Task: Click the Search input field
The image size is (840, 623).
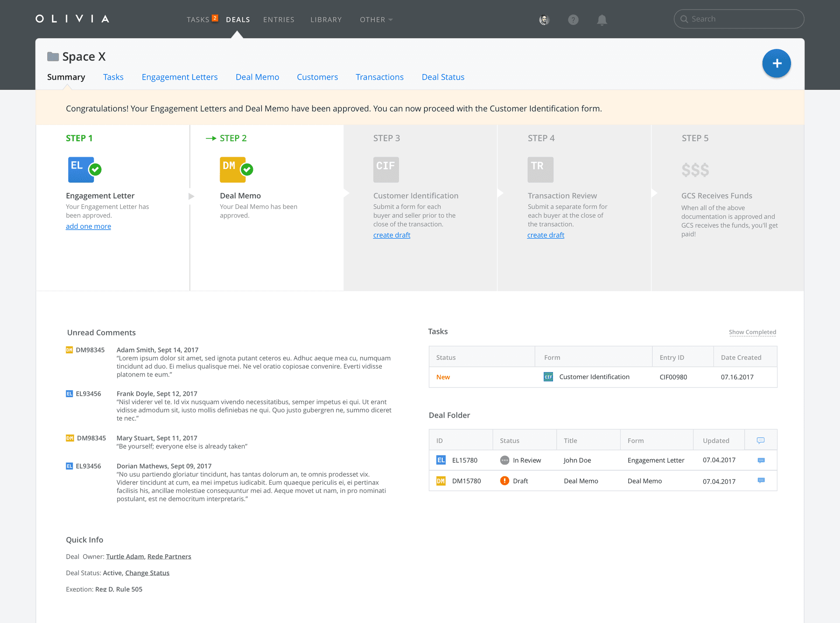Action: coord(739,19)
